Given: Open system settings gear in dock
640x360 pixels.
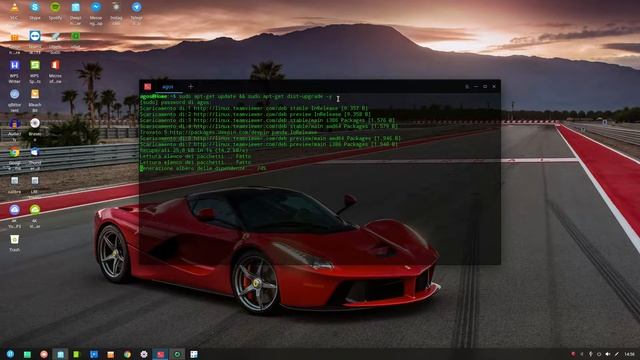Looking at the screenshot, I should click(x=144, y=354).
